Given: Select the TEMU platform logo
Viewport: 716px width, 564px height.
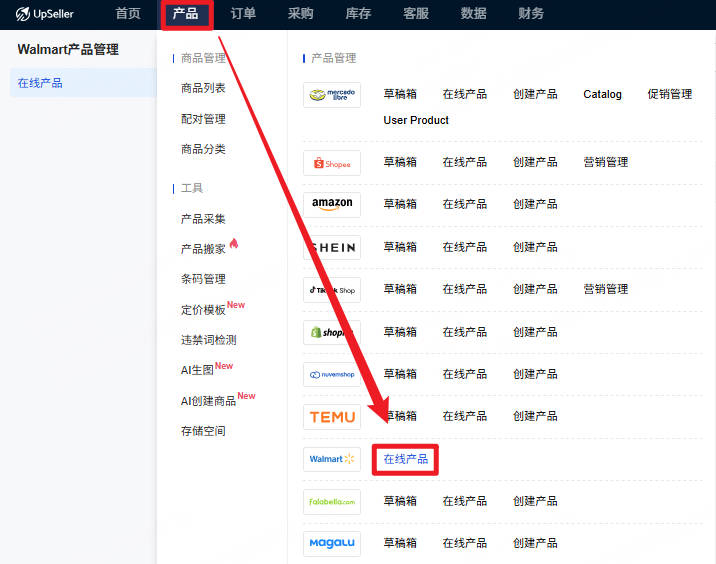Looking at the screenshot, I should tap(332, 417).
